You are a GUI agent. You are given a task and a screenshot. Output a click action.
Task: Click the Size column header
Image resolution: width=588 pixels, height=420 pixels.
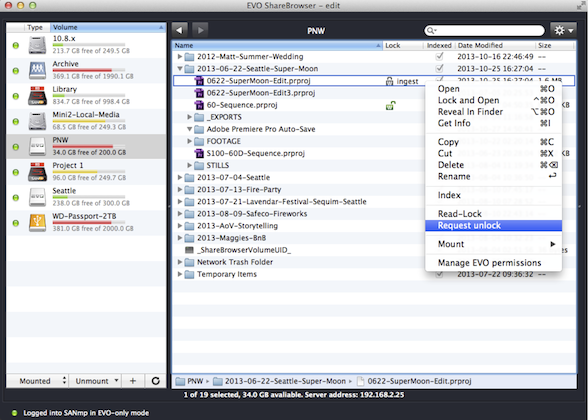(x=555, y=45)
